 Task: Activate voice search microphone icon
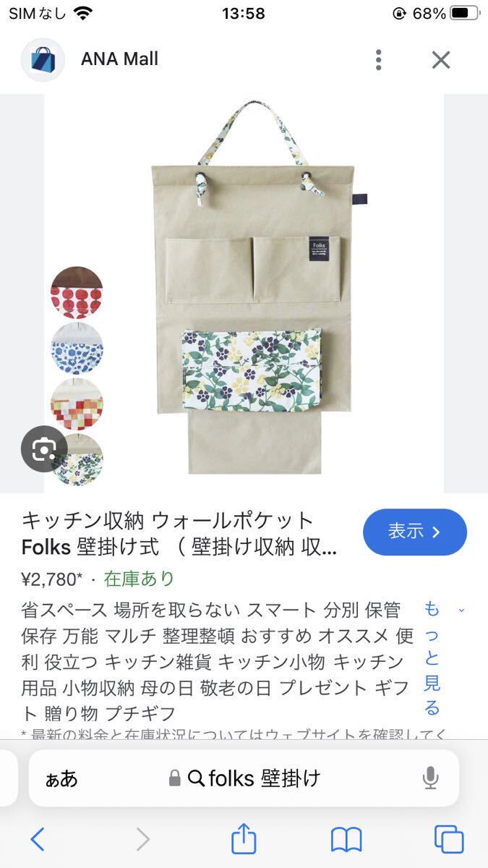(430, 778)
